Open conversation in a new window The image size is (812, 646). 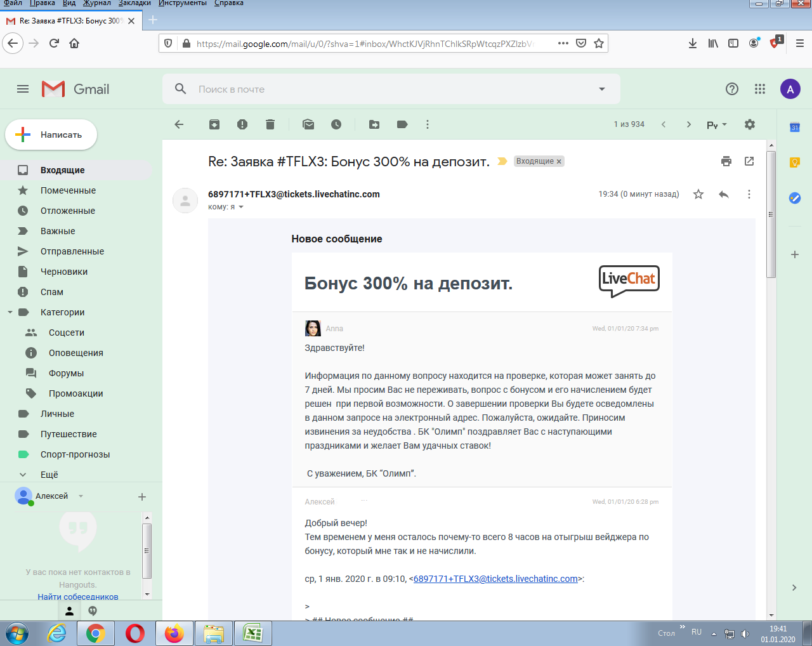point(749,161)
